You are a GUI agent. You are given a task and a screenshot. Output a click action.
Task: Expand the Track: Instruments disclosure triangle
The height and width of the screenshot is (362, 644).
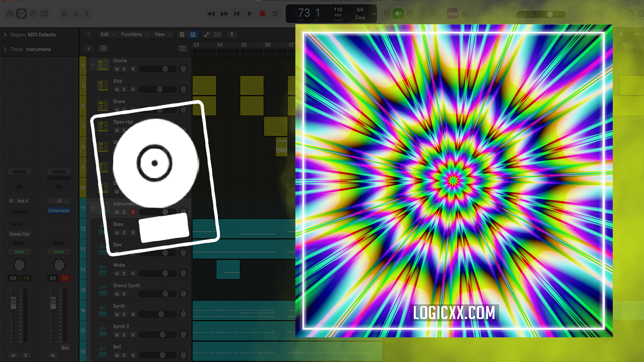(5, 49)
